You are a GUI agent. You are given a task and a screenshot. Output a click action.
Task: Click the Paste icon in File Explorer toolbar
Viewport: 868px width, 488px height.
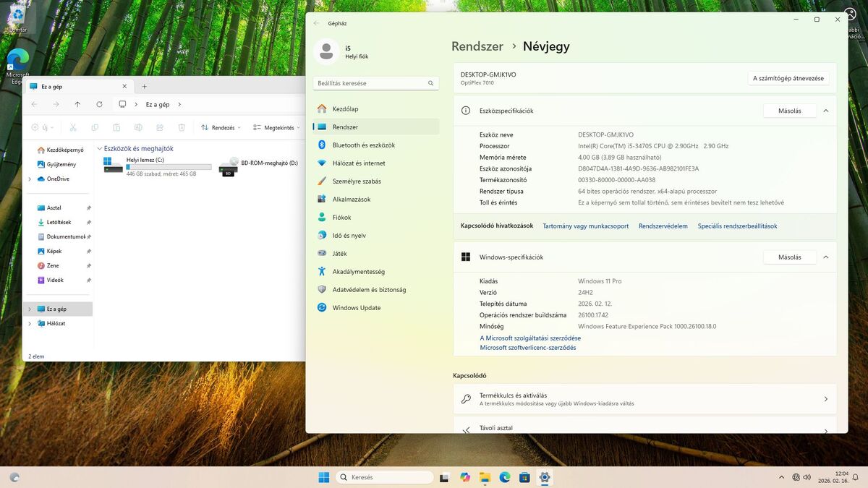click(x=116, y=127)
